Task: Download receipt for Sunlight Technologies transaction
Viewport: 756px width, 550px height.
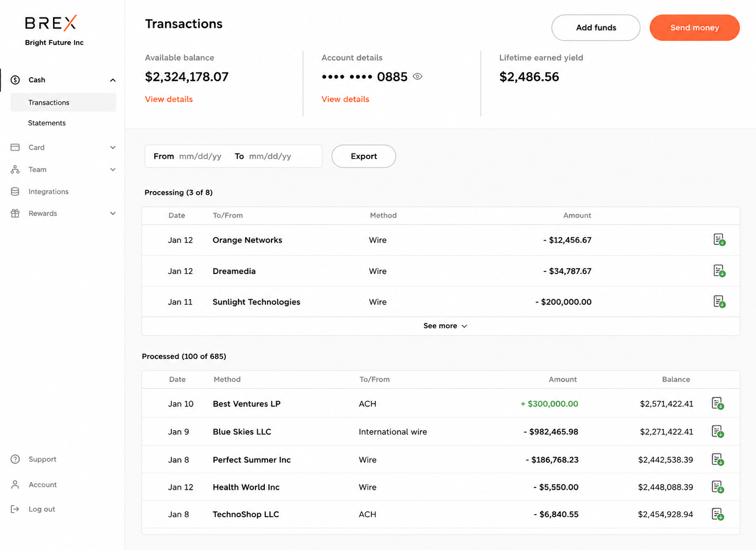Action: click(719, 302)
